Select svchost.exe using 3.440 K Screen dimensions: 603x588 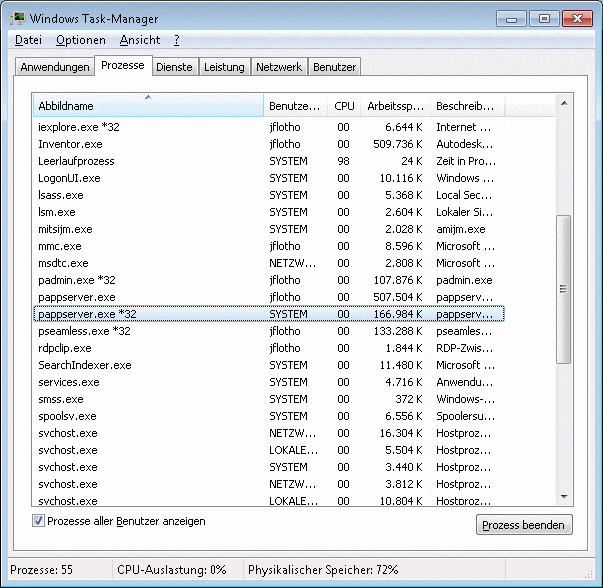pyautogui.click(x=269, y=467)
